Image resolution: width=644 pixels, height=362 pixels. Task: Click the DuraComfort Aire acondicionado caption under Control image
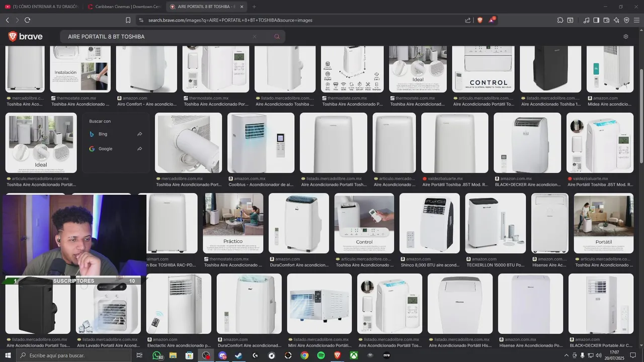[299, 265]
